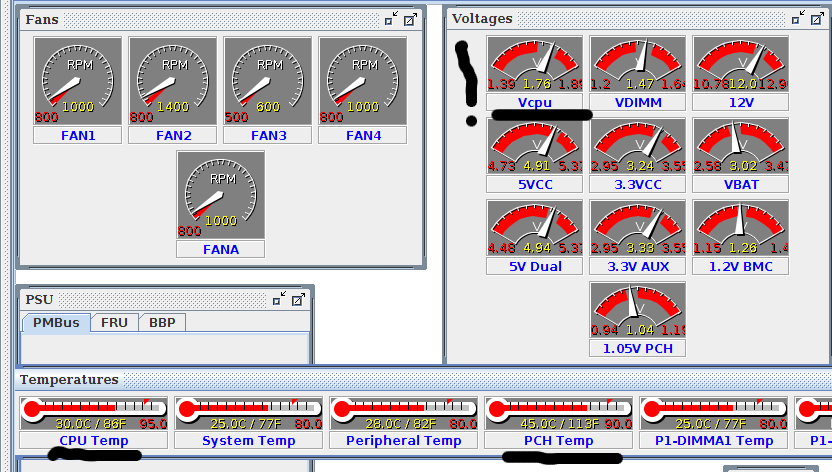Click the VDIMM voltage gauge

point(637,64)
